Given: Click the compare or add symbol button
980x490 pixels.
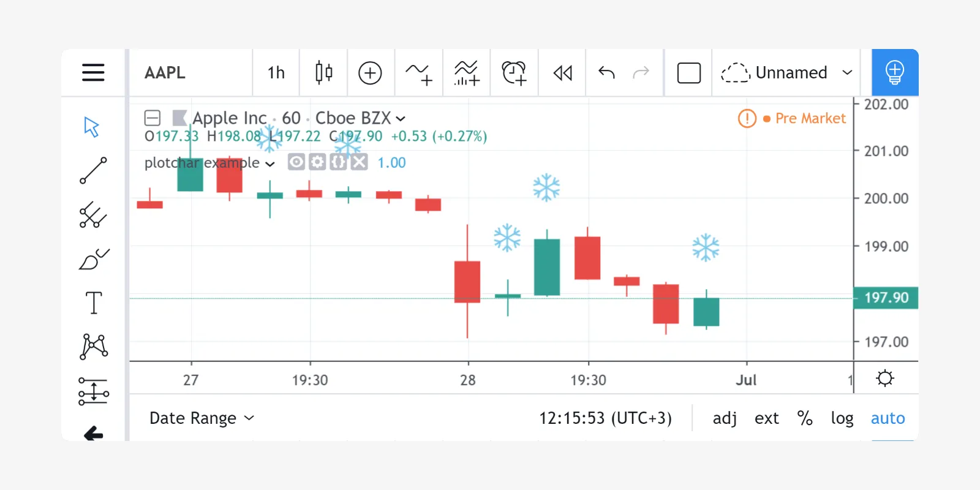Looking at the screenshot, I should pyautogui.click(x=370, y=73).
